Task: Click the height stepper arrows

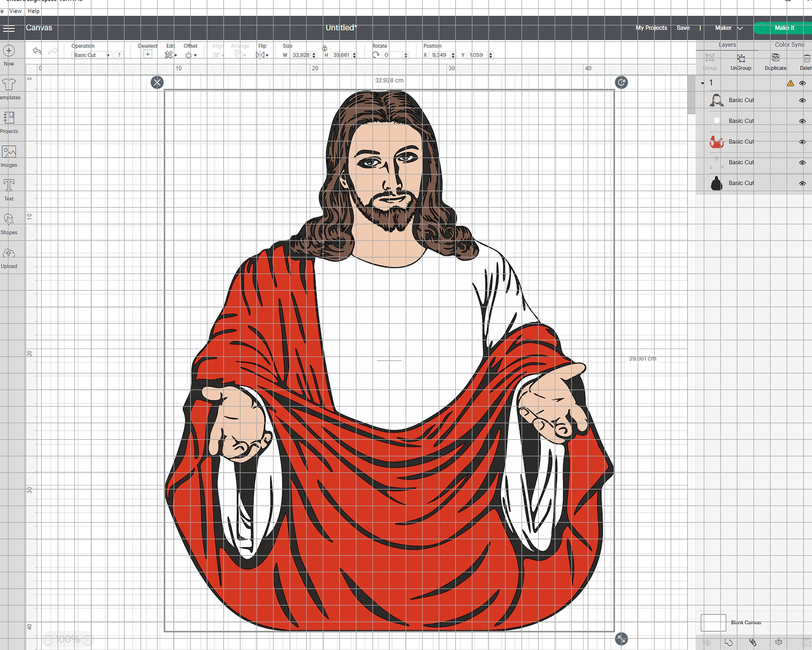Action: tap(355, 55)
